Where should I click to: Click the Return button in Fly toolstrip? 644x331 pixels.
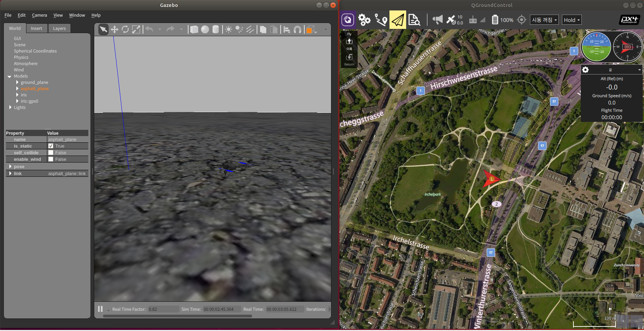[349, 59]
